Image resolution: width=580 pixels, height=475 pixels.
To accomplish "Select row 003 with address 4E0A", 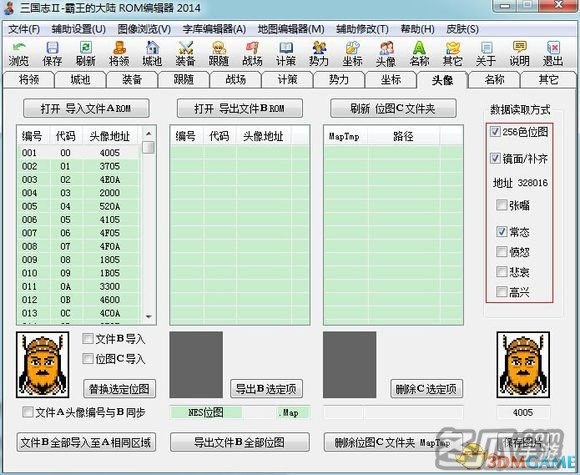I will click(x=78, y=179).
